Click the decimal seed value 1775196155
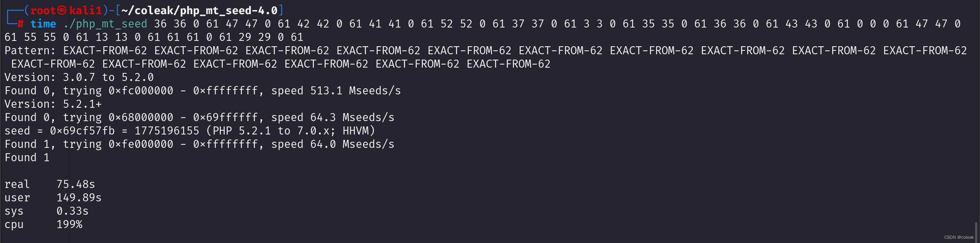The width and height of the screenshot is (980, 243). (x=167, y=131)
